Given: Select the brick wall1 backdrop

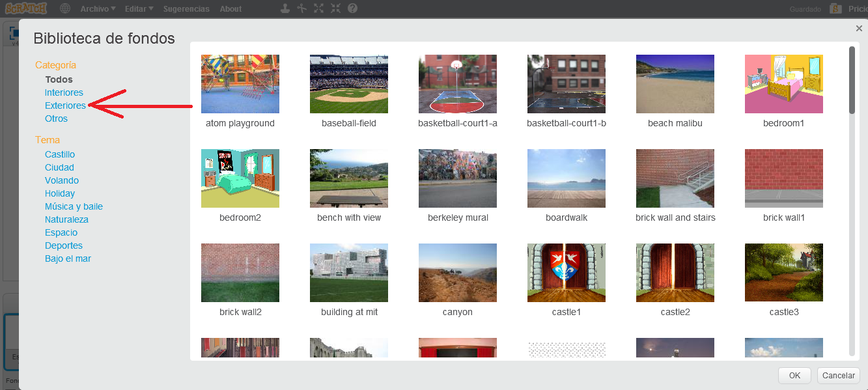Looking at the screenshot, I should click(x=784, y=178).
